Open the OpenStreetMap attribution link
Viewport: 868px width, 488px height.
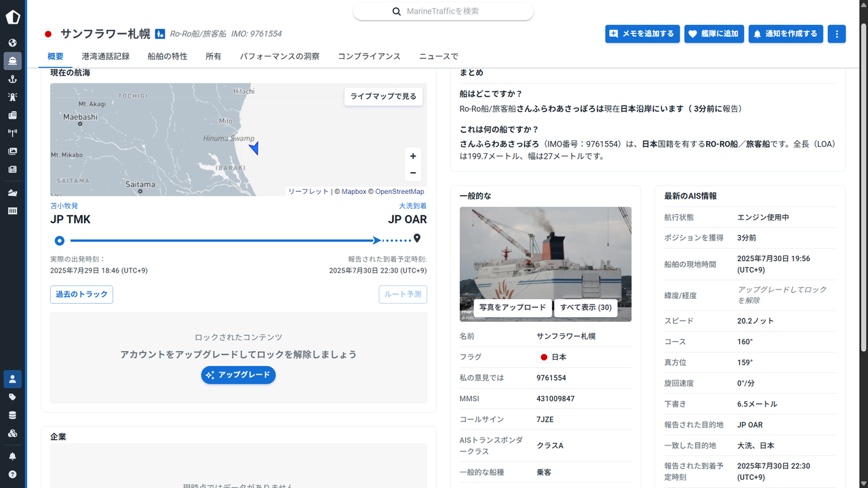[x=399, y=192]
